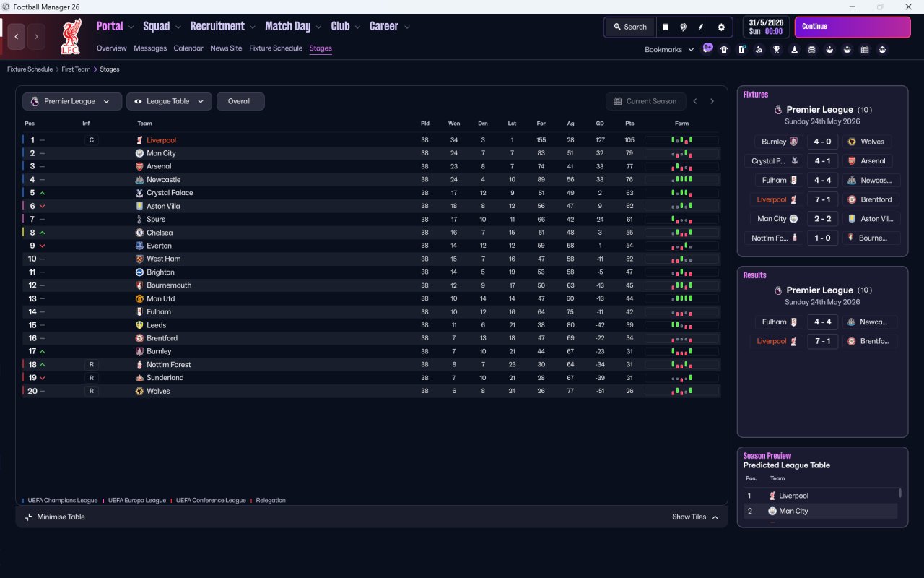Open the 4 - 0 Burnley vs Wolves score
The image size is (924, 578).
[x=822, y=142]
